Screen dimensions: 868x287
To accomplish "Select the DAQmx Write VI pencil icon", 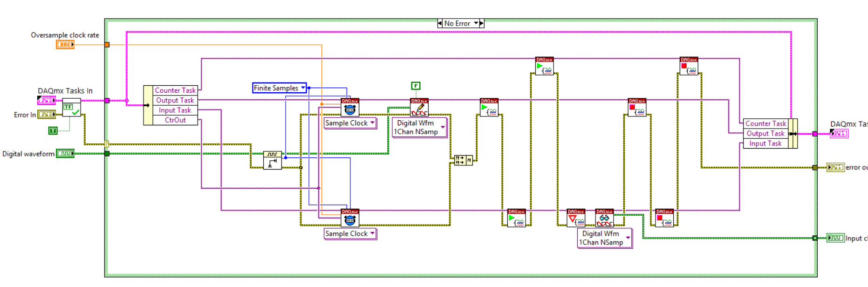I will coord(419,108).
